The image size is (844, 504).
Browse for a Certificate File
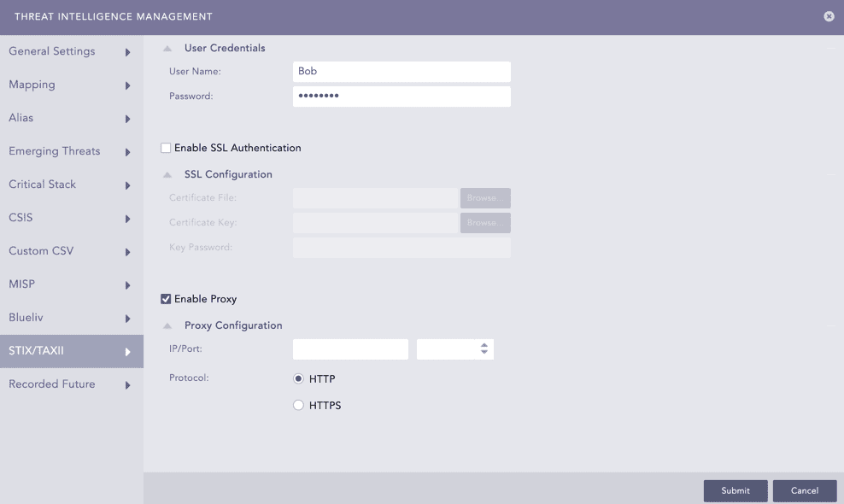point(484,197)
